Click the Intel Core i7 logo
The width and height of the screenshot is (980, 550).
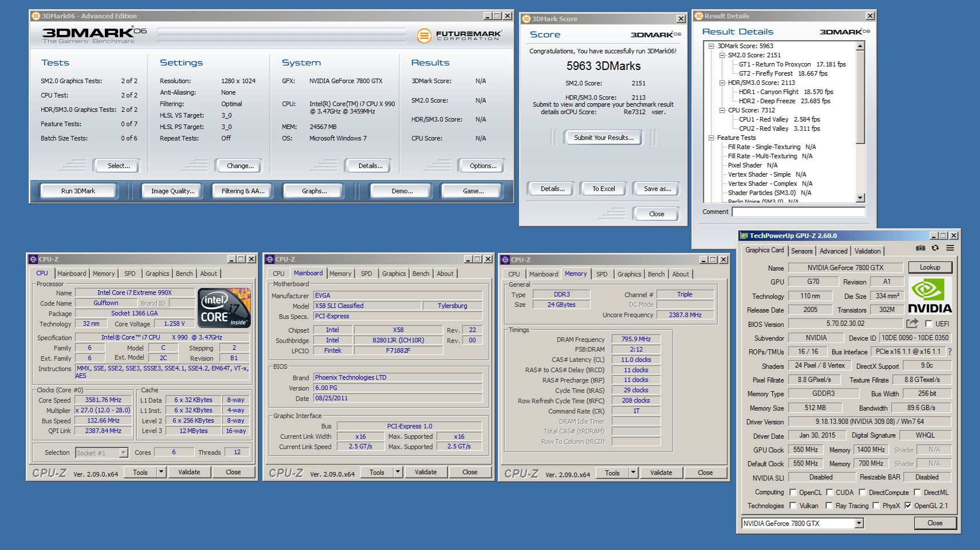coord(224,308)
